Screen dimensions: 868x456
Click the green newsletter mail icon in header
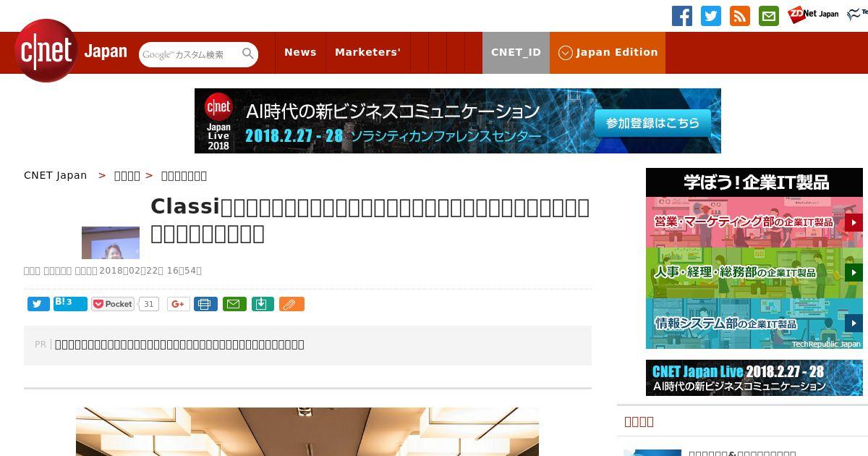769,16
